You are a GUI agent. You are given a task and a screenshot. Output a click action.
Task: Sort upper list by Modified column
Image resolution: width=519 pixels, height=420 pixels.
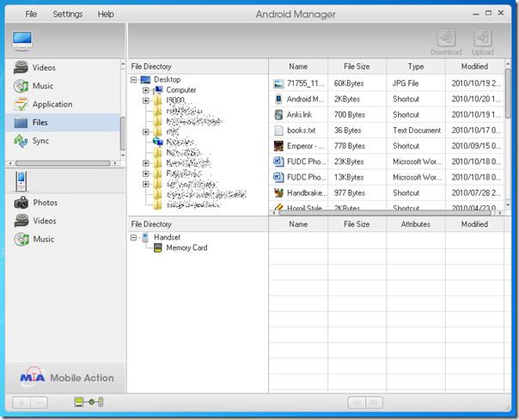pos(474,66)
